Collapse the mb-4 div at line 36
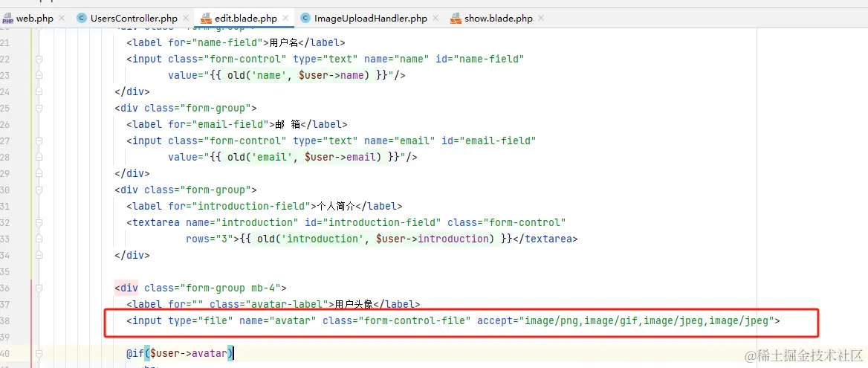Image resolution: width=868 pixels, height=368 pixels. tap(39, 288)
